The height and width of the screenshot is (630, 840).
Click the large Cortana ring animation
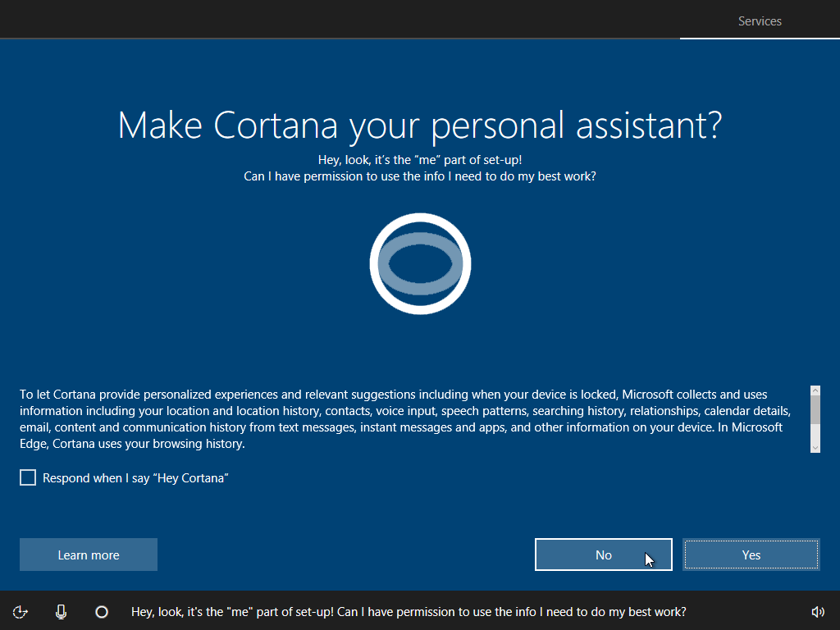pos(420,263)
